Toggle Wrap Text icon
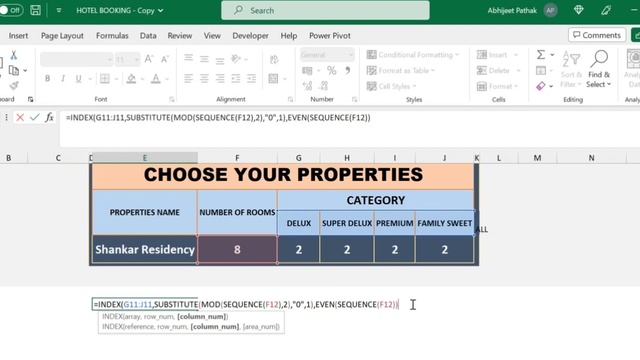The width and height of the screenshot is (640, 360). point(274,59)
